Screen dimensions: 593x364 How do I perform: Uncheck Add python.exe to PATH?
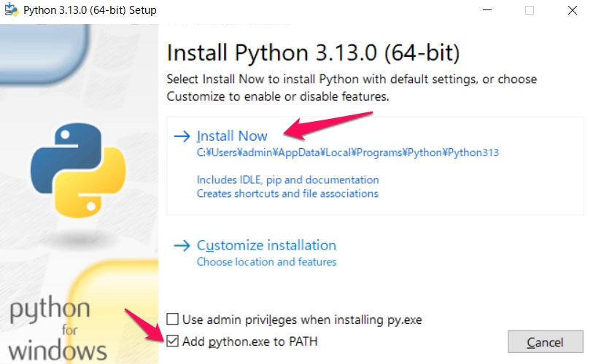pyautogui.click(x=172, y=341)
